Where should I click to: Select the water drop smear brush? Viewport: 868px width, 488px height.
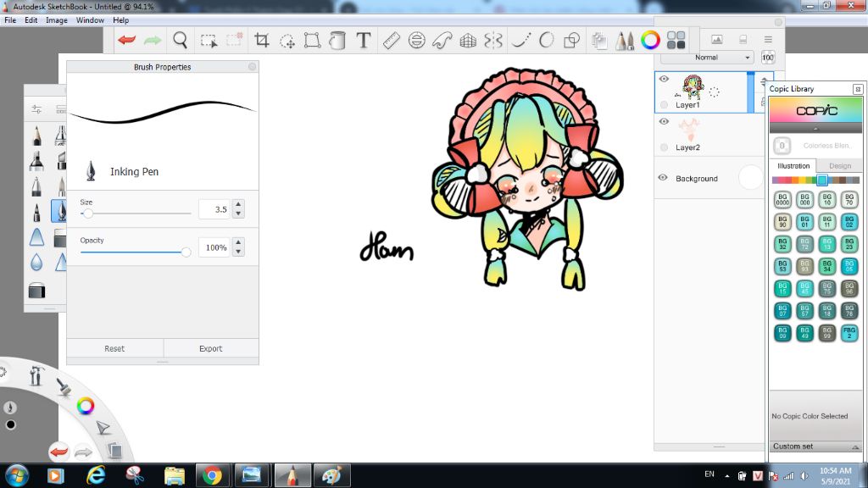[x=36, y=262]
